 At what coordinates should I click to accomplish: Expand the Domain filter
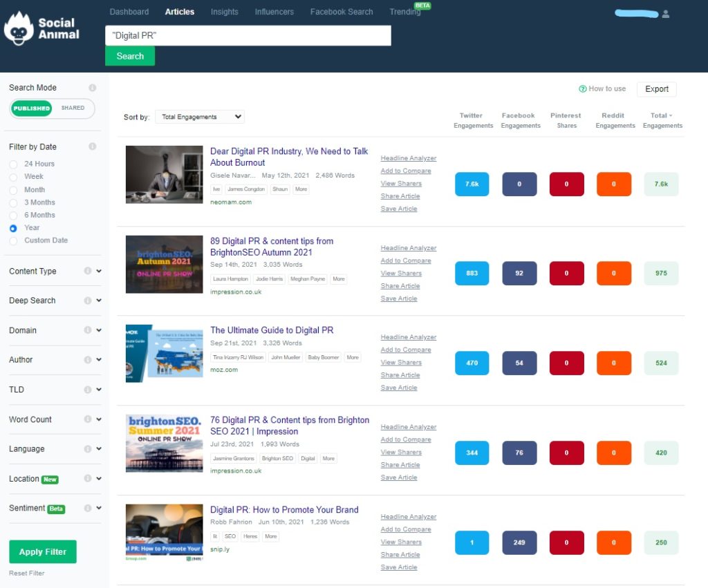point(99,330)
